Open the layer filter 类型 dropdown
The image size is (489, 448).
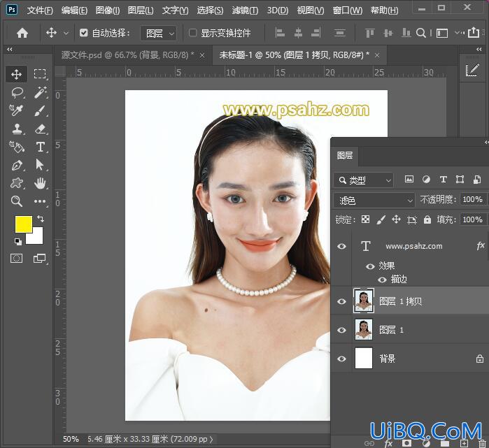point(364,180)
